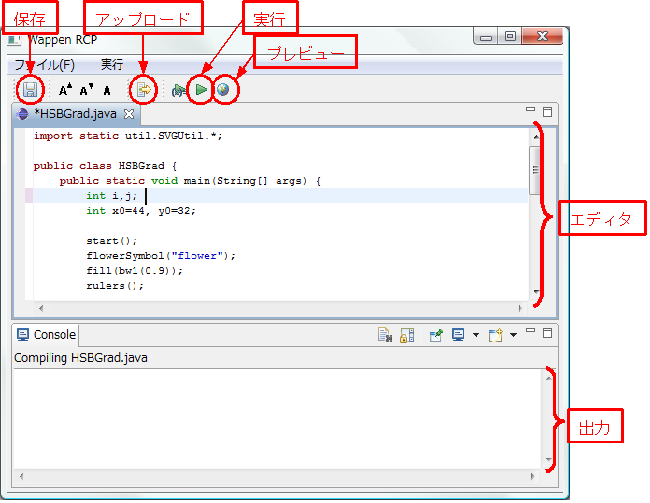Upload the file using the upload icon

[x=143, y=90]
